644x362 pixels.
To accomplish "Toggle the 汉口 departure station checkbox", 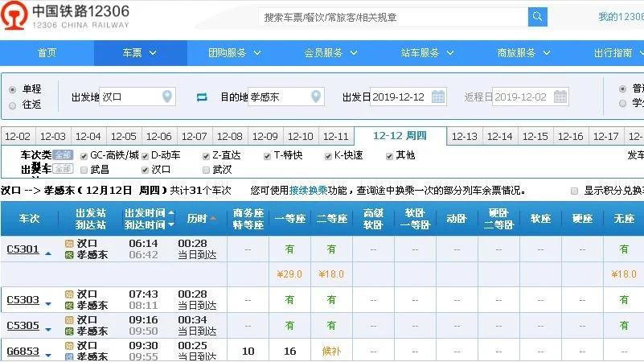I will tap(145, 170).
